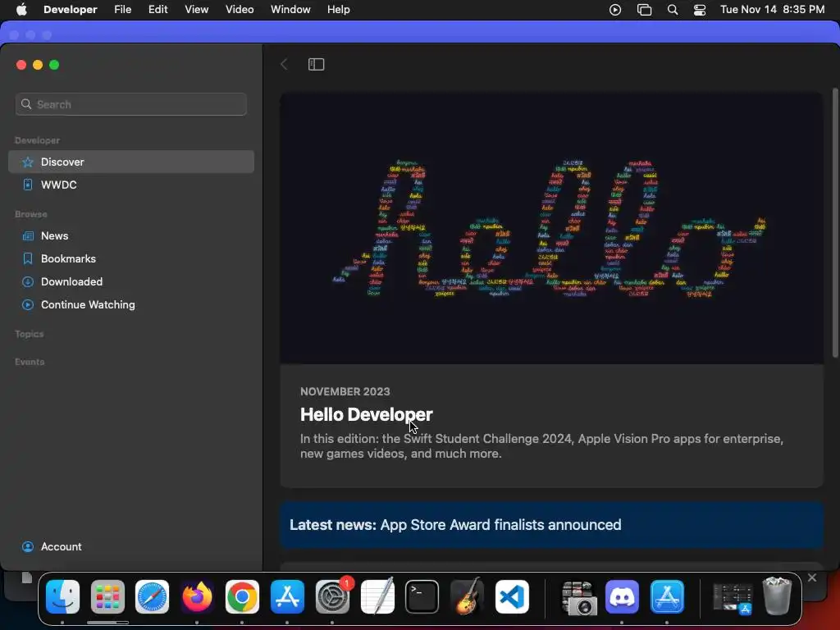The width and height of the screenshot is (840, 630).
Task: Open Finder from the Dock
Action: click(62, 597)
